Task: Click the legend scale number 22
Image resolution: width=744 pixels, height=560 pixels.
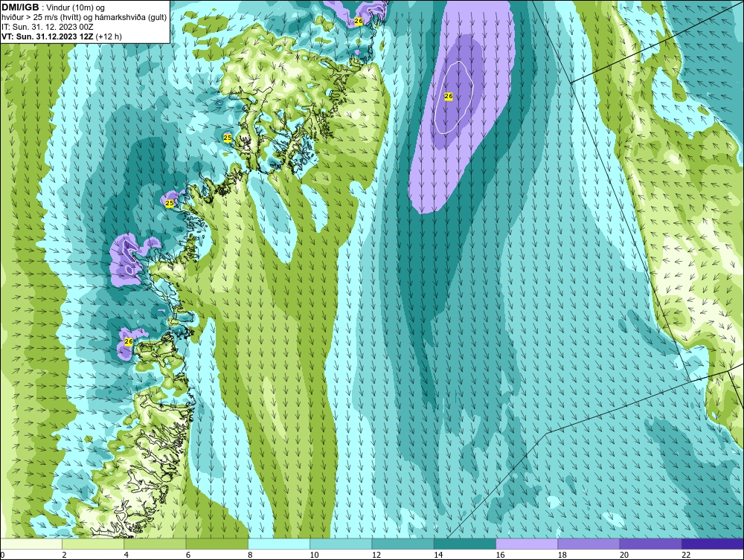Action: tap(686, 556)
